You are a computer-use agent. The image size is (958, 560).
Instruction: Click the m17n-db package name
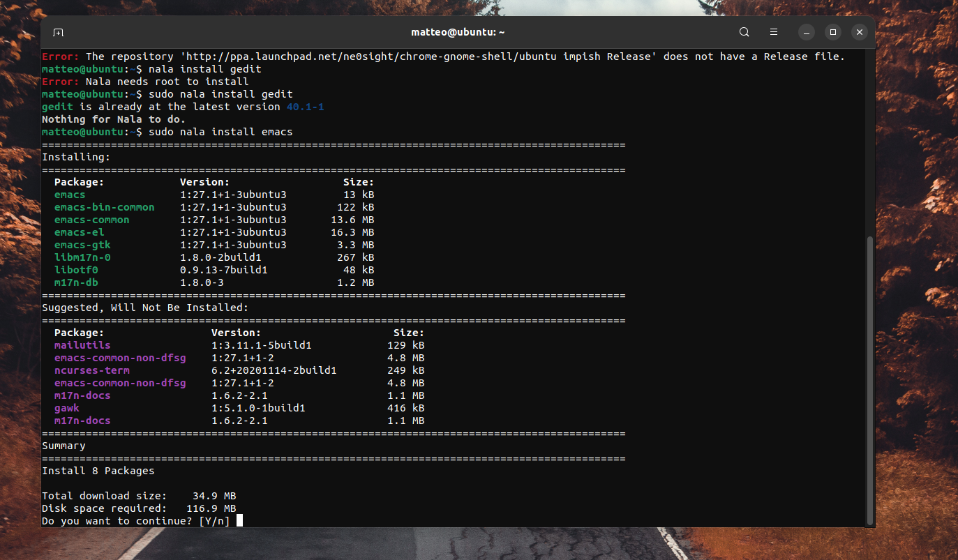tap(75, 282)
